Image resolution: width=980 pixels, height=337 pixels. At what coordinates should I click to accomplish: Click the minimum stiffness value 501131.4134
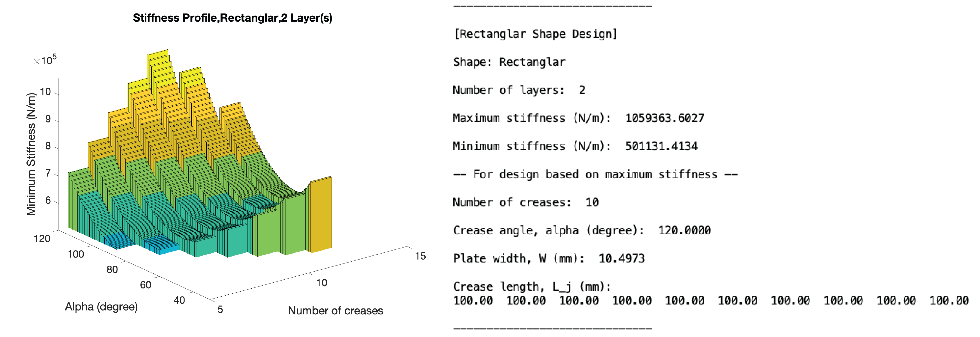click(661, 146)
